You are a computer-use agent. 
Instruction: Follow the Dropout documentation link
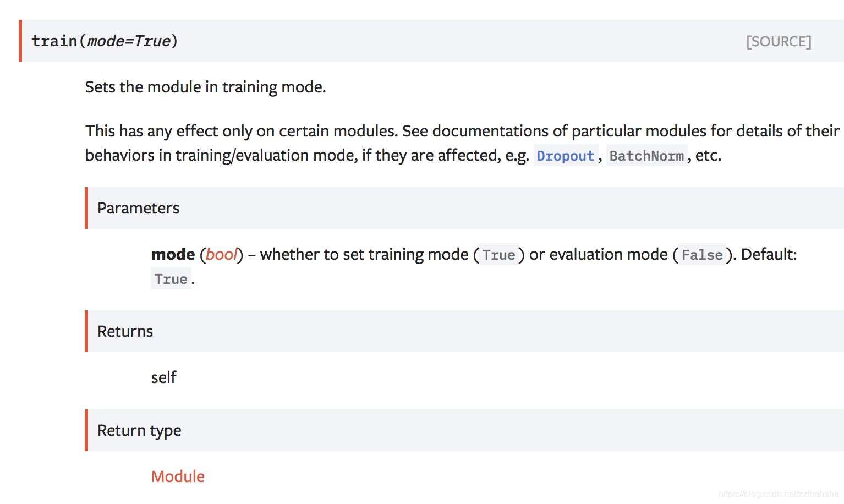tap(566, 156)
